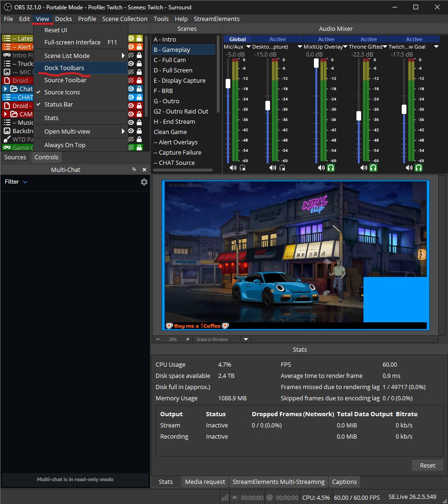
Task: Open StreamElements Multi-Streaming tab
Action: coord(278,482)
